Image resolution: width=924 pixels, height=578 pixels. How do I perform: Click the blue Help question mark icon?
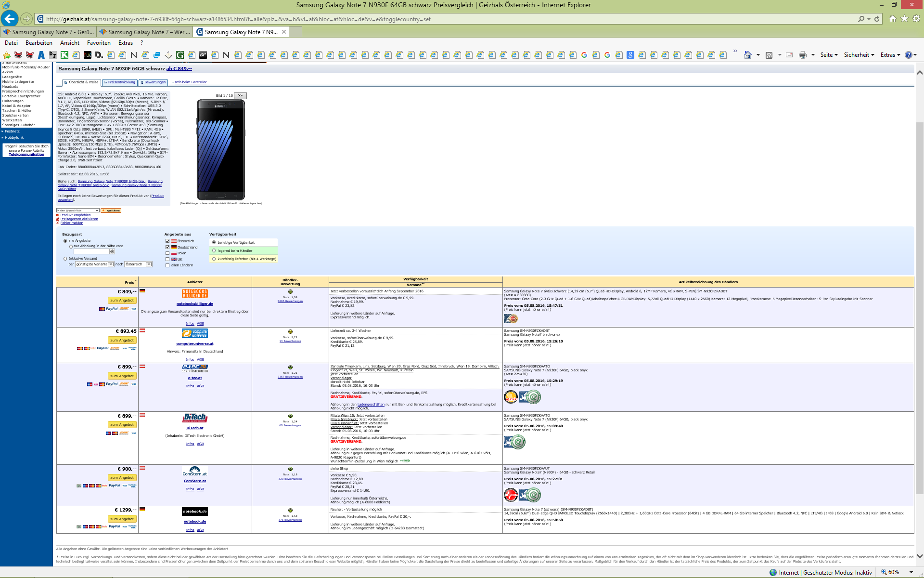point(908,55)
